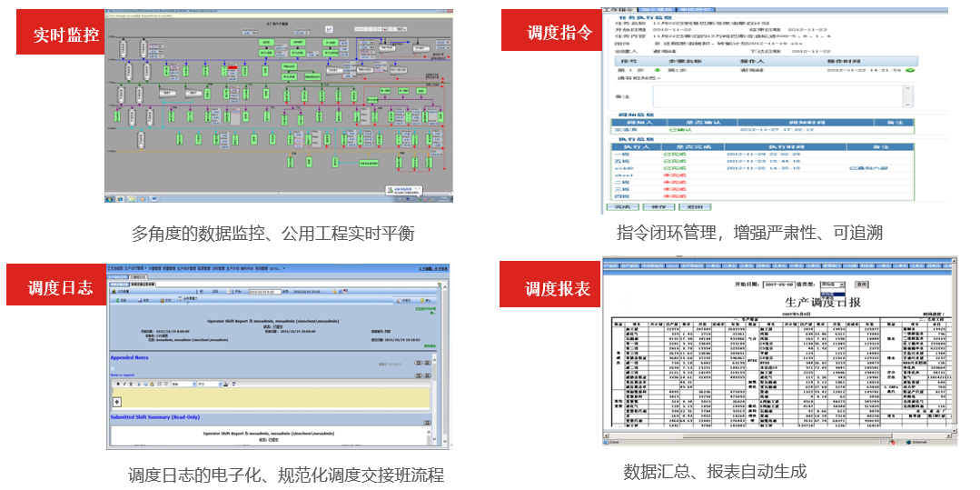Click the green status icon in step row
This screenshot has width=980, height=490.
[x=910, y=69]
